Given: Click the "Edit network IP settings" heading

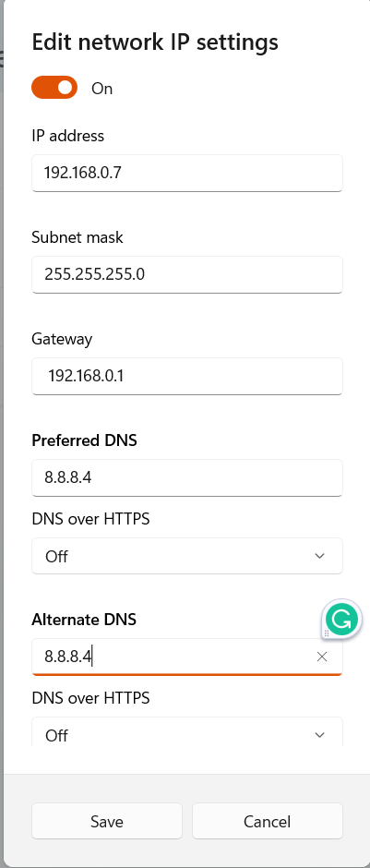Looking at the screenshot, I should (x=155, y=42).
